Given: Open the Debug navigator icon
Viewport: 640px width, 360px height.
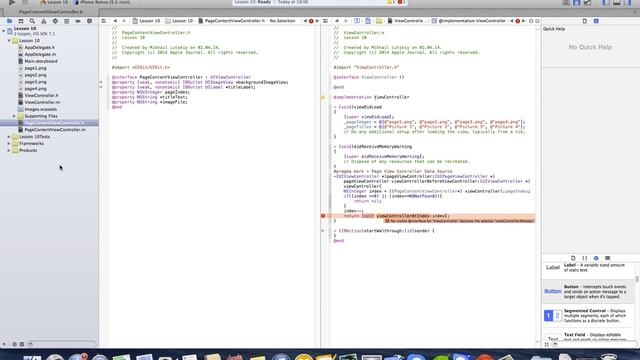Looking at the screenshot, I should pos(66,21).
